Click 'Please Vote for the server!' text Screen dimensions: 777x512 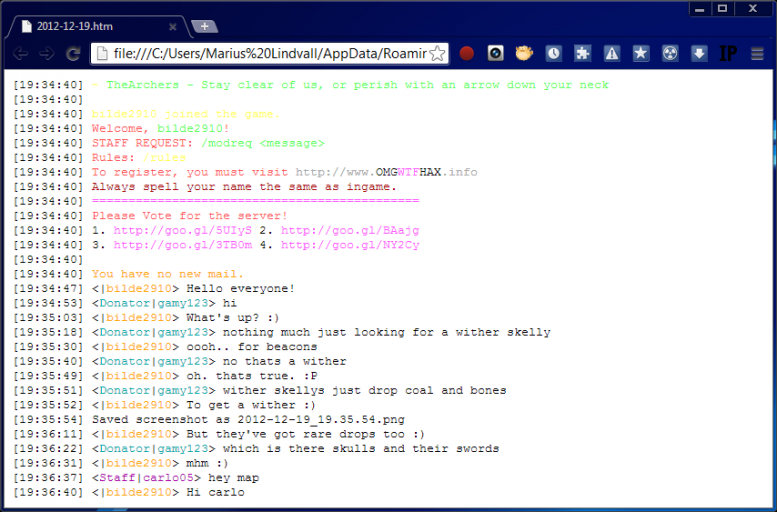(x=189, y=216)
